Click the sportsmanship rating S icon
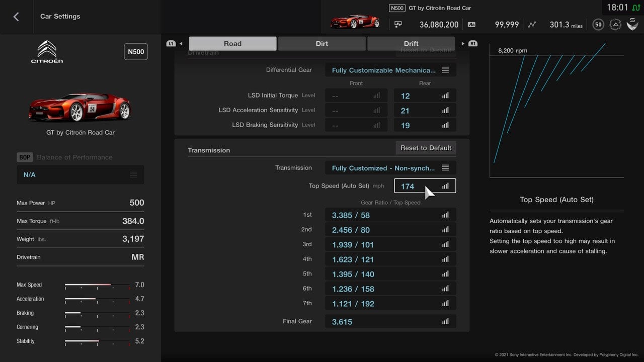Screen dimensions: 644x362 [632, 24]
